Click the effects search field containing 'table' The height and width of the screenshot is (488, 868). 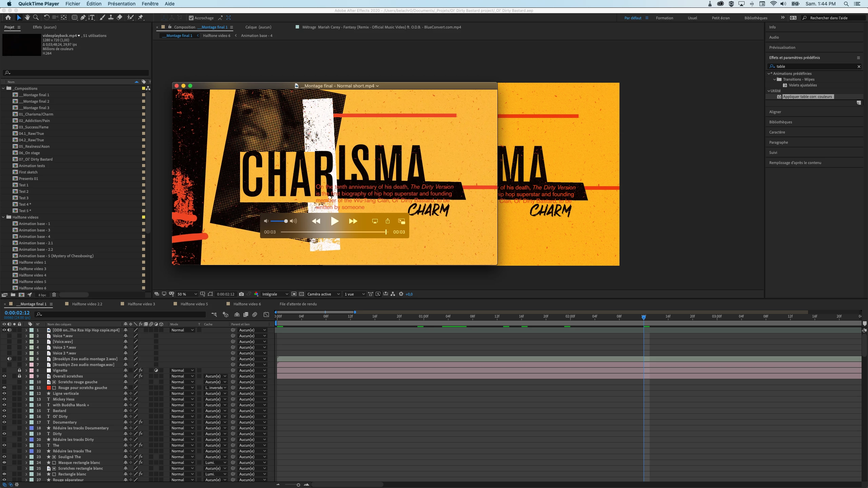(x=814, y=66)
